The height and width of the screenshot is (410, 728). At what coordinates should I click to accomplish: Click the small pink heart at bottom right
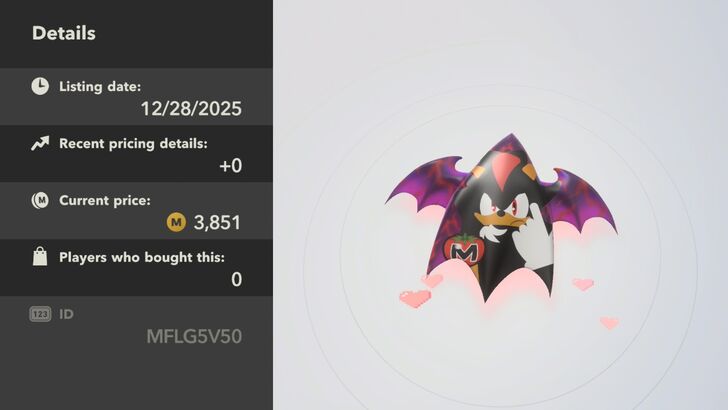pyautogui.click(x=609, y=323)
